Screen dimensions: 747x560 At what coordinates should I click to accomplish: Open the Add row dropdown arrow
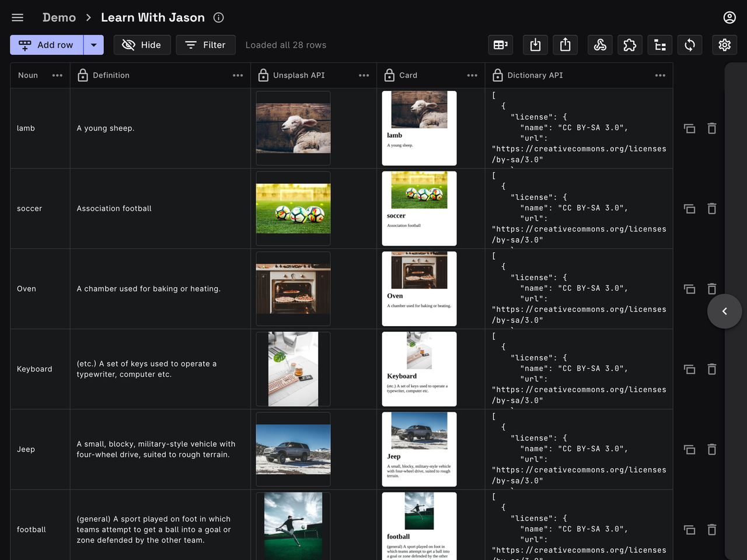coord(94,45)
